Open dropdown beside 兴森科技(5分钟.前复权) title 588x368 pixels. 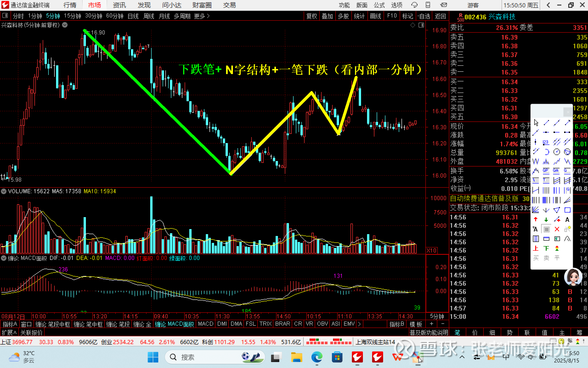65,25
